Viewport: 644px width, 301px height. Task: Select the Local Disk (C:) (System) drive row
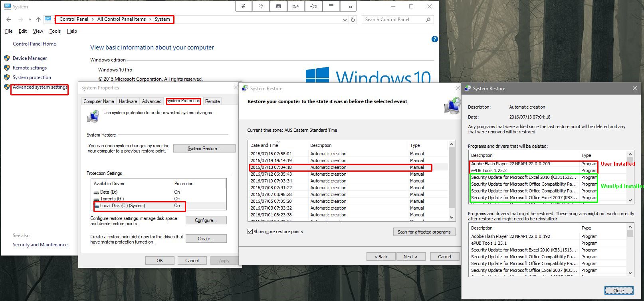click(159, 206)
